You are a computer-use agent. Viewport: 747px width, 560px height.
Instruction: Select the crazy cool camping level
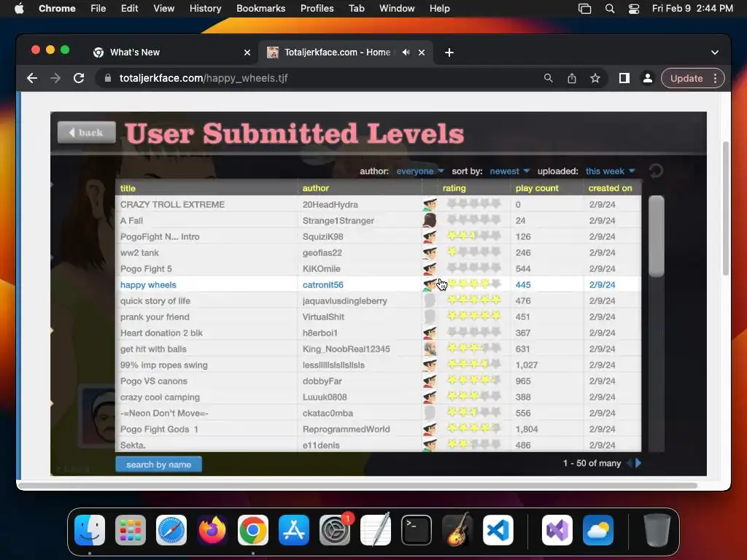click(379, 397)
